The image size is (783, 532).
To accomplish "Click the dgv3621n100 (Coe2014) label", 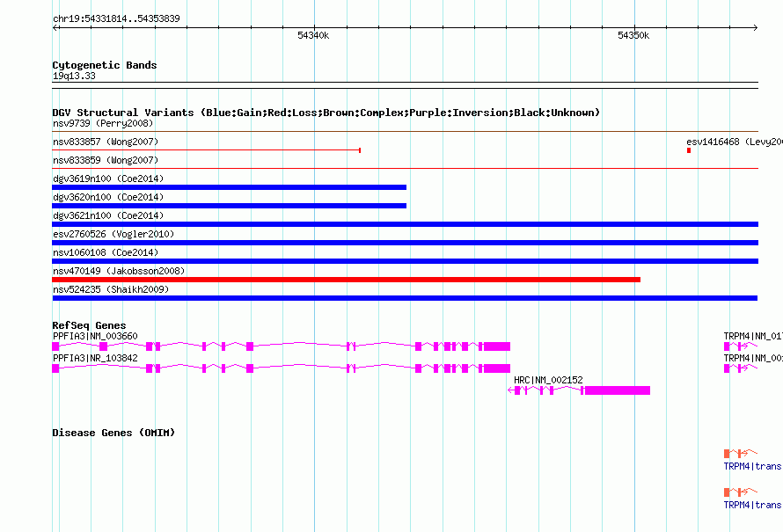I will point(108,215).
